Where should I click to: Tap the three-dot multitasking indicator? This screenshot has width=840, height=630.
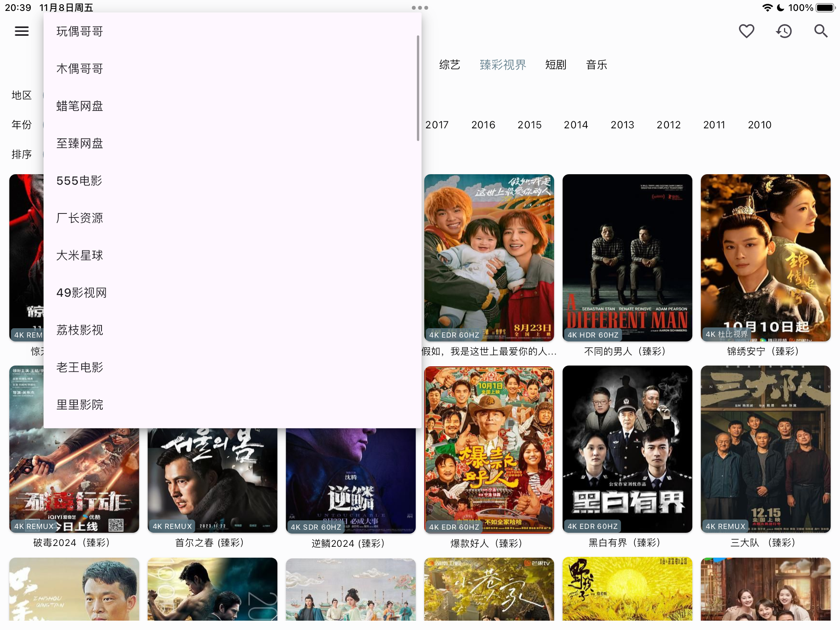[x=420, y=8]
